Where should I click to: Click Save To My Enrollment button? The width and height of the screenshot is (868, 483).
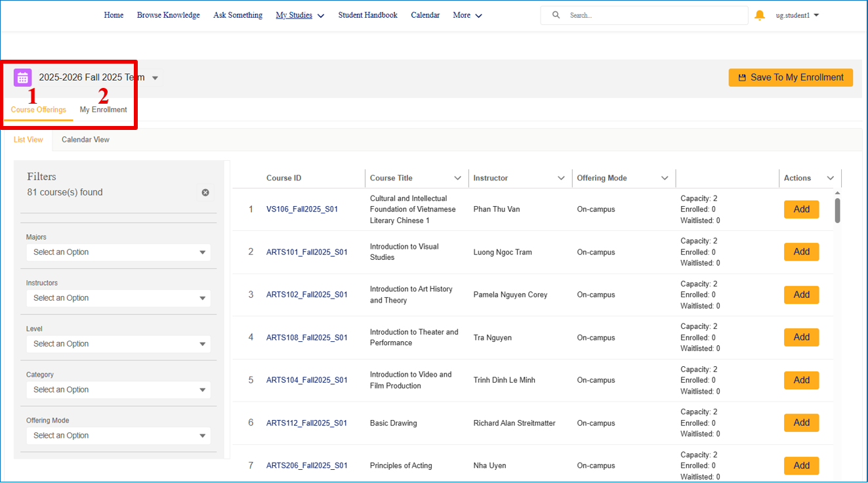point(791,77)
